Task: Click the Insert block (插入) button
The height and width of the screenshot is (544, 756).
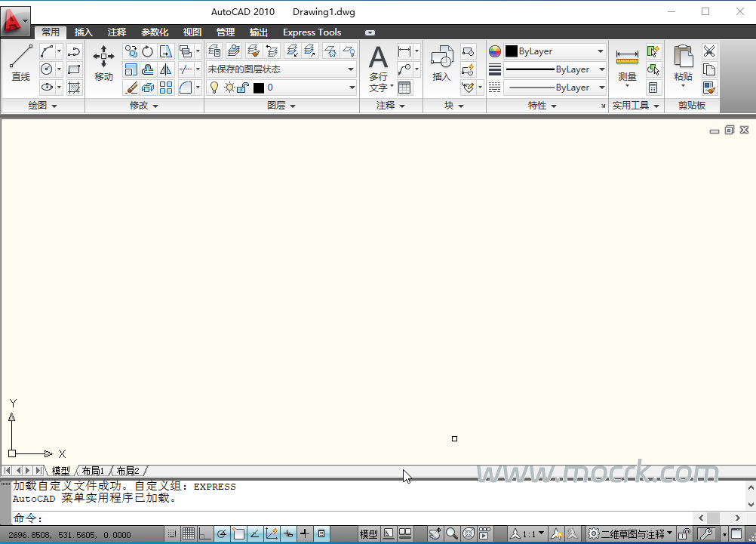Action: 441,63
